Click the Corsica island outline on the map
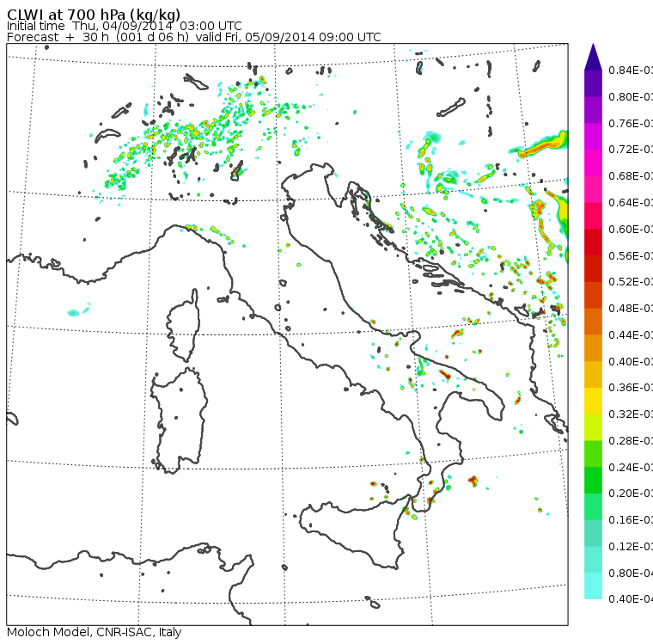Image resolution: width=653 pixels, height=644 pixels. point(183,325)
